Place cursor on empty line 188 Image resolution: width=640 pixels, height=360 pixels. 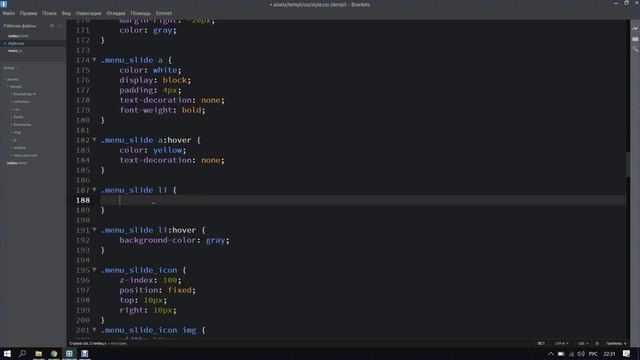click(x=363, y=200)
